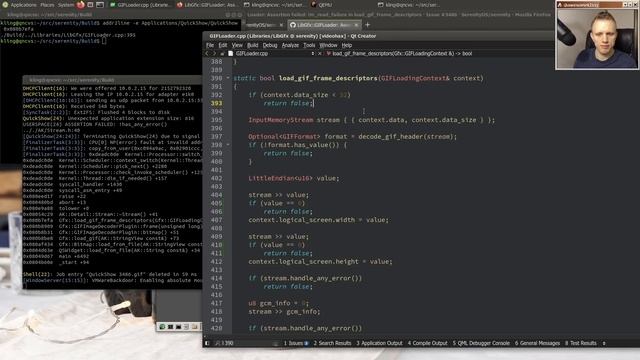This screenshot has width=640, height=360.
Task: Click line number 414 in editor gutter
Action: pos(216,278)
